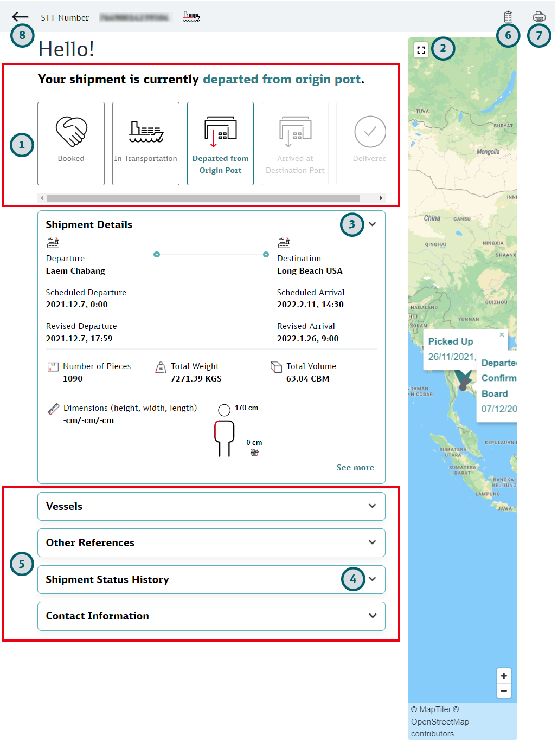558x756 pixels.
Task: Expand the map to fullscreen
Action: pos(421,49)
